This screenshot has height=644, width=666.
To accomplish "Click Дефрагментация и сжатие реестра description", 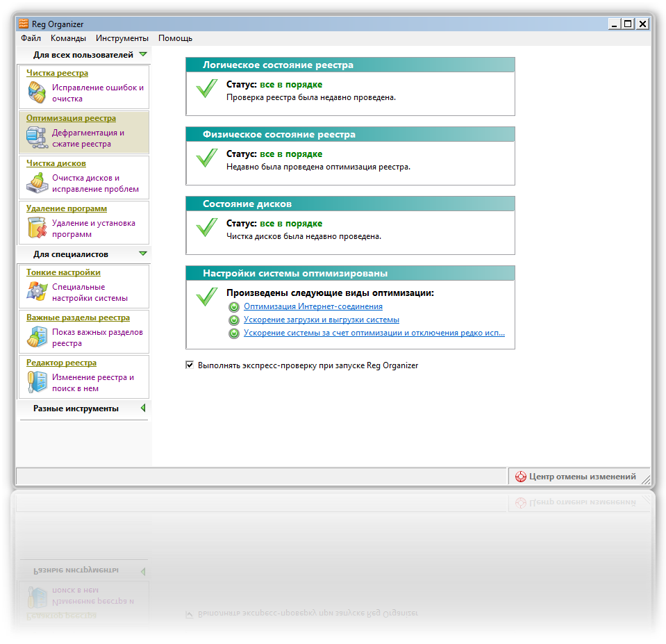I will 88,138.
